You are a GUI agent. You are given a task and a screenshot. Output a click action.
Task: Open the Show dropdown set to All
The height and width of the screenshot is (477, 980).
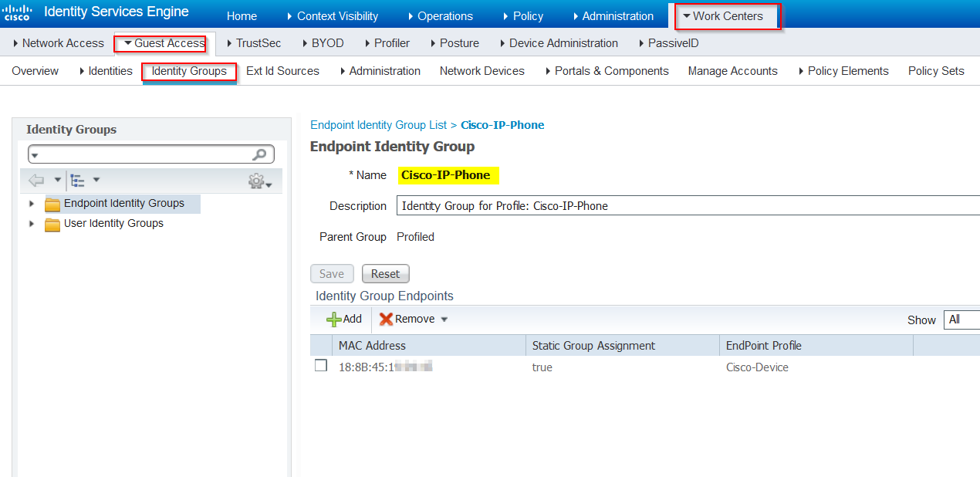point(961,320)
